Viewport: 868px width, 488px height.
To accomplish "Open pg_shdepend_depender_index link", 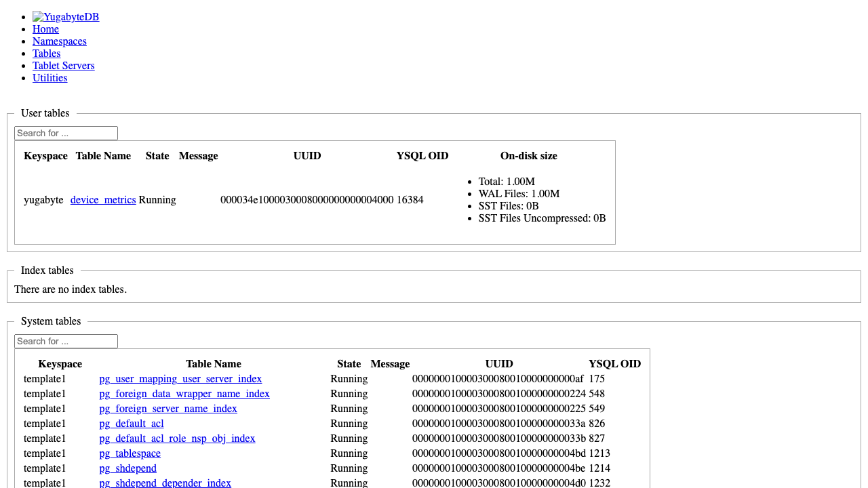I will coord(165,483).
